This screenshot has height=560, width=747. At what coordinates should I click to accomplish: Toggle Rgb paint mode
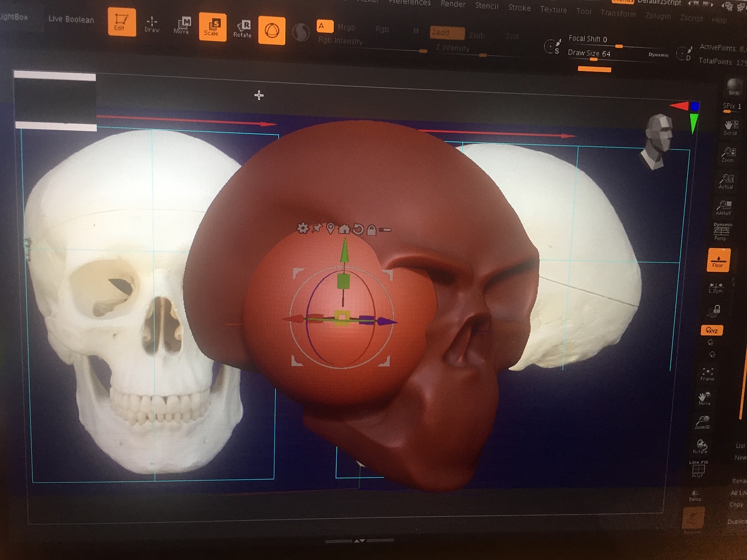(x=383, y=30)
